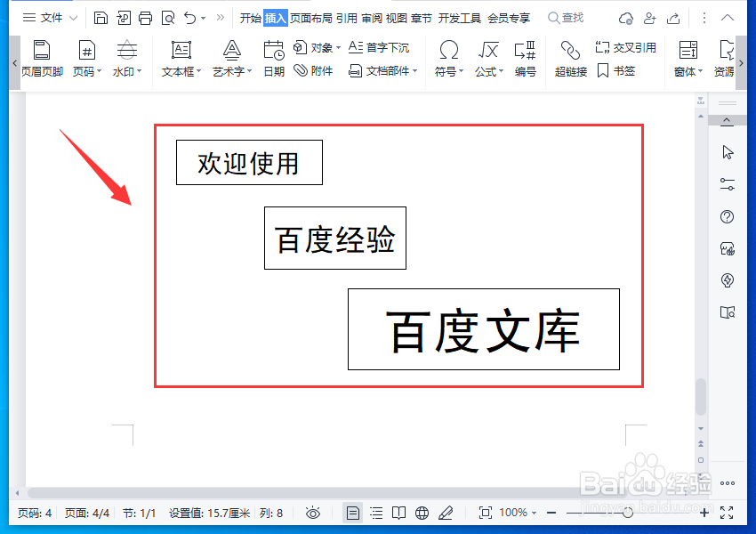Viewport: 756px width, 534px height.
Task: Open the 符号 dropdown
Action: point(448,59)
